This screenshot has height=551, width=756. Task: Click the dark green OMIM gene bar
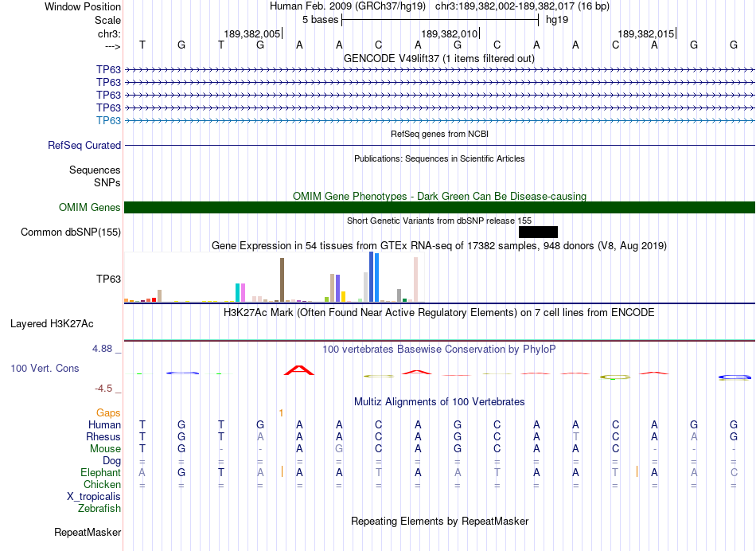[x=439, y=208]
